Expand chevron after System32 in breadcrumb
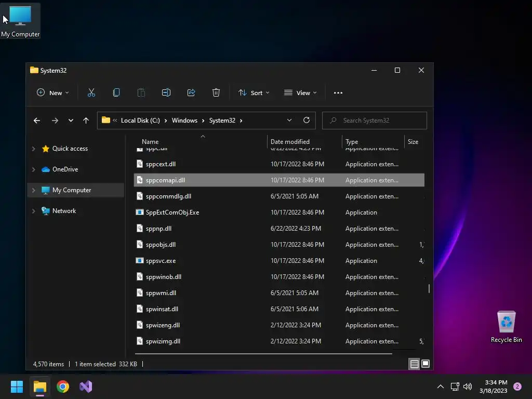Screen dimensions: 532x399 241,121
